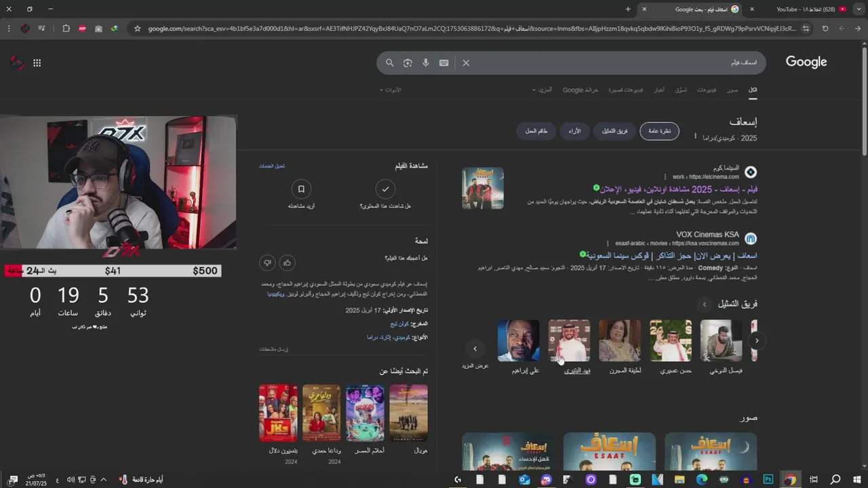Open the elcinema فيلم إسعاف 2025 result link
Image resolution: width=868 pixels, height=488 pixels.
[x=679, y=189]
